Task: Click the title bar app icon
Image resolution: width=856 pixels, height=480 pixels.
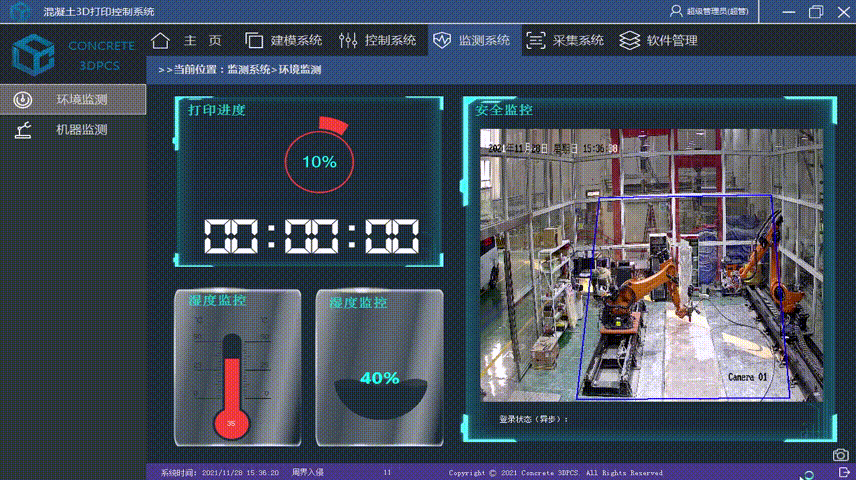Action: pyautogui.click(x=19, y=11)
